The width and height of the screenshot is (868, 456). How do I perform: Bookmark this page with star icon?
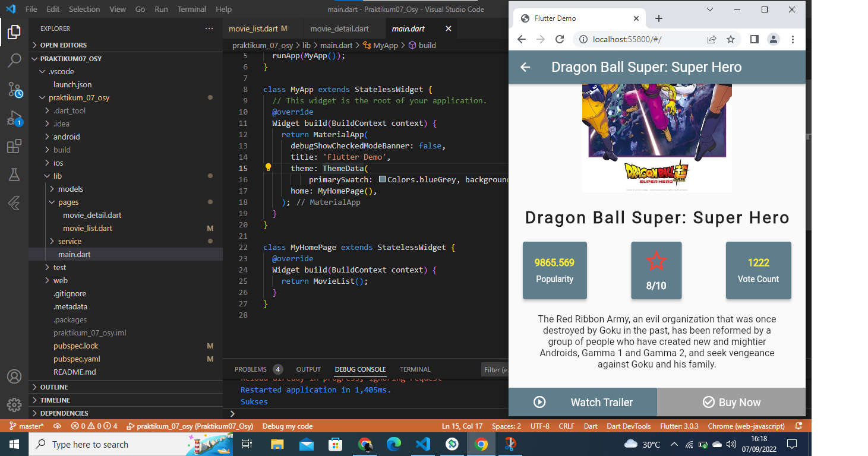click(x=731, y=39)
